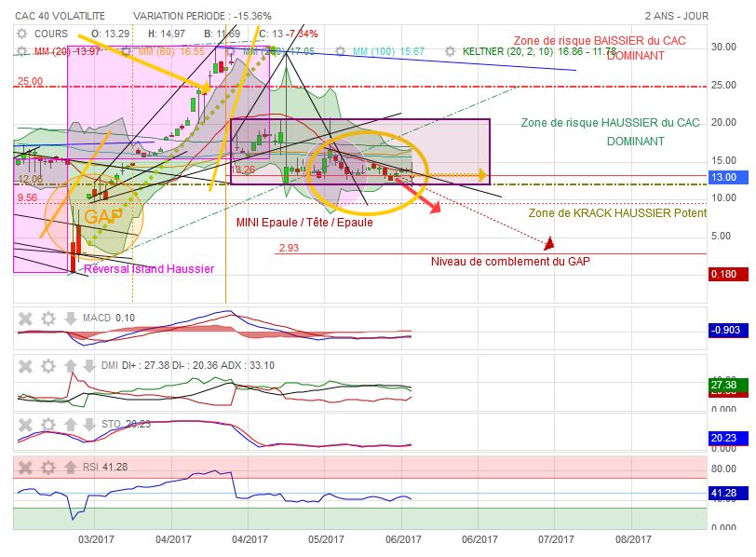Open DMI indicator settings gear
The height and width of the screenshot is (557, 756).
[x=47, y=366]
